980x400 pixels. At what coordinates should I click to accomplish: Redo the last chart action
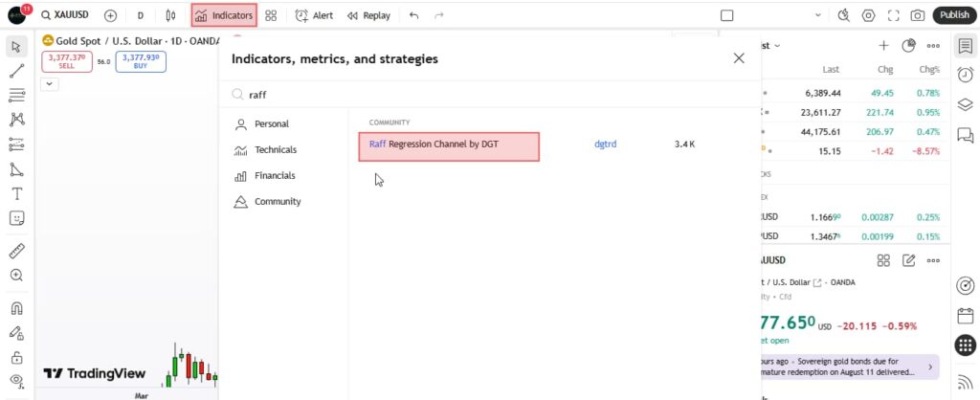click(438, 15)
